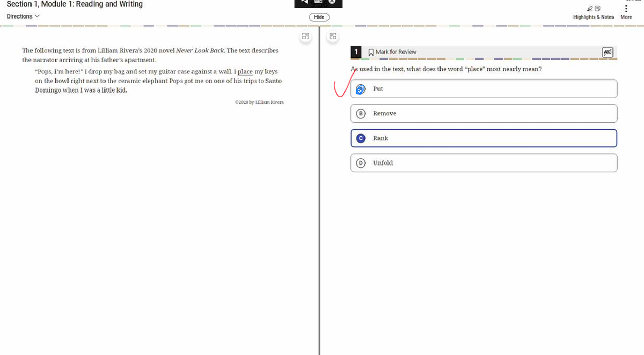Image resolution: width=644 pixels, height=355 pixels.
Task: Select answer choice B Remove
Action: (x=484, y=114)
